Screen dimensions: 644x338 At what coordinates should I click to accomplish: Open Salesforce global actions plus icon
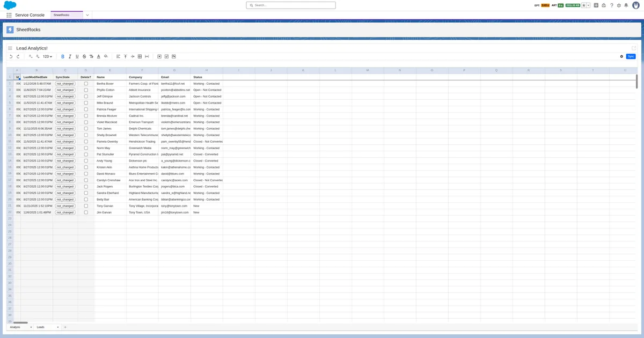(x=596, y=5)
